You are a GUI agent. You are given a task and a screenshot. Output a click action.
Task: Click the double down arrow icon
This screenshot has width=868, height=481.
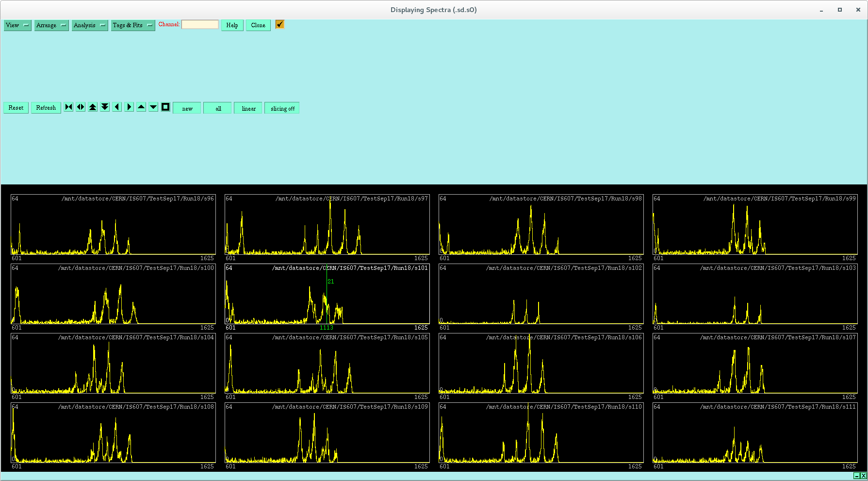pyautogui.click(x=105, y=107)
